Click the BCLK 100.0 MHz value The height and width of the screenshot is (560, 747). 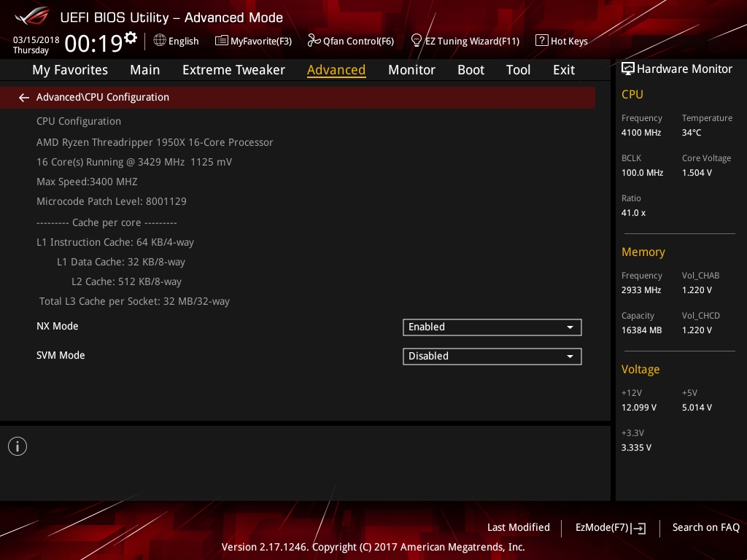pyautogui.click(x=642, y=172)
